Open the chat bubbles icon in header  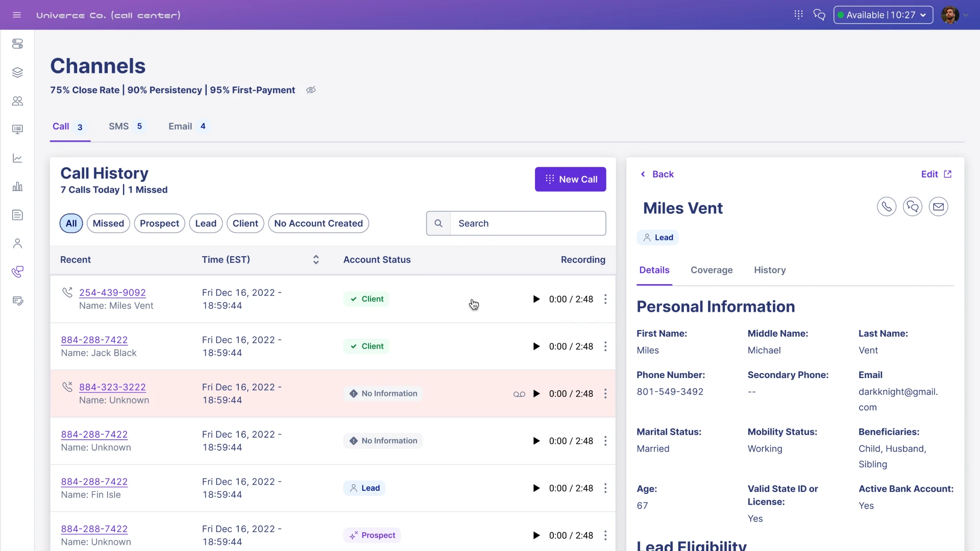pos(819,15)
